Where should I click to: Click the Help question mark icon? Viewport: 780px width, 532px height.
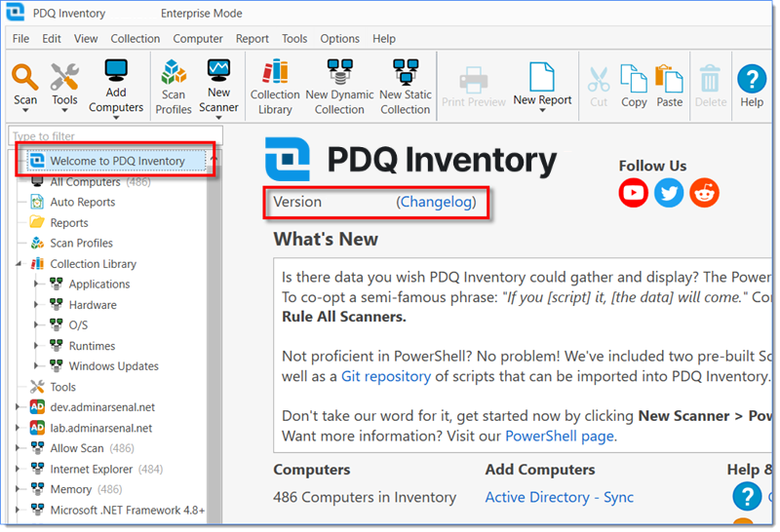pyautogui.click(x=751, y=78)
